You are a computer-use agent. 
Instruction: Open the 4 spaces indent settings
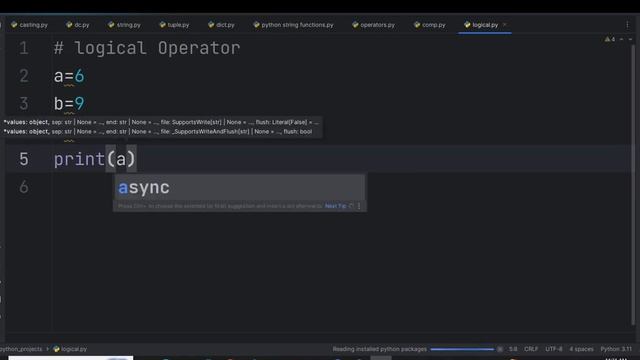pyautogui.click(x=581, y=349)
